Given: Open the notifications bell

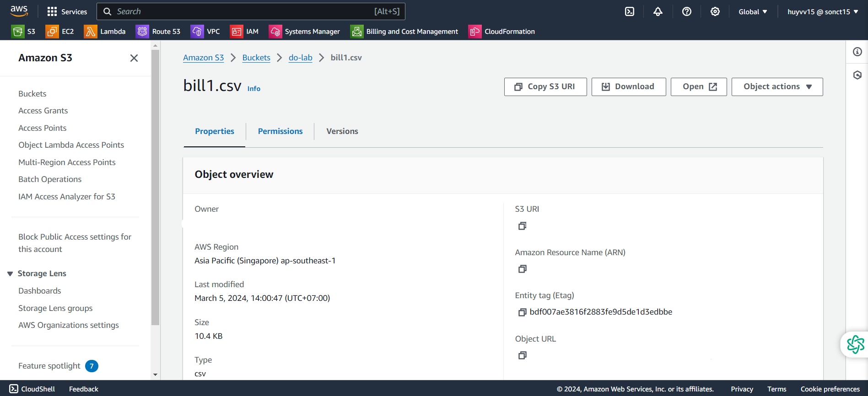Looking at the screenshot, I should pyautogui.click(x=658, y=11).
